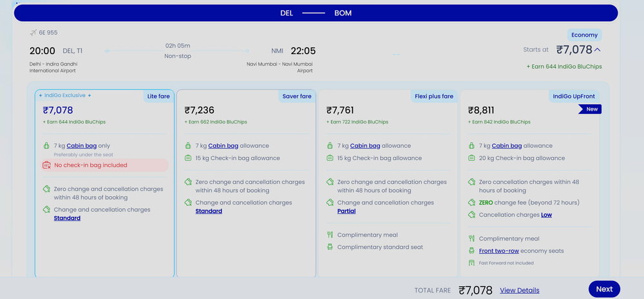Click '+ Earn 644 IndiGo BluChips' under Starts at
Image resolution: width=644 pixels, height=299 pixels.
click(564, 66)
